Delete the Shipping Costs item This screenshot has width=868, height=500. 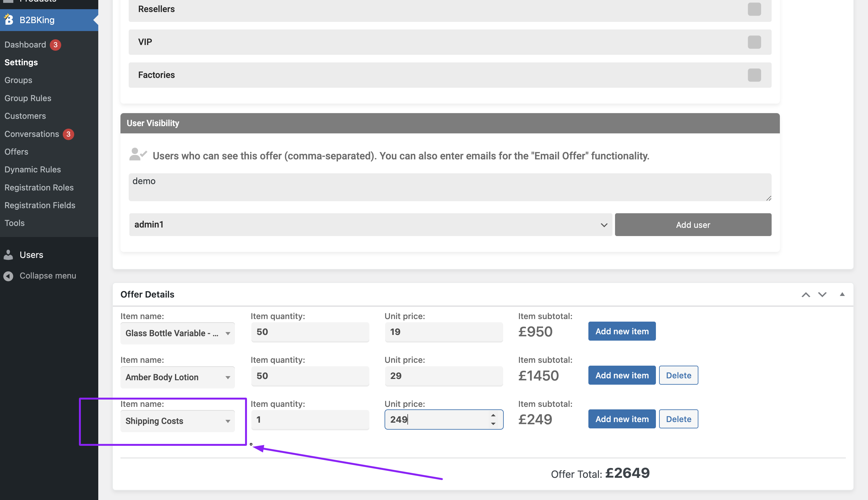[679, 419]
